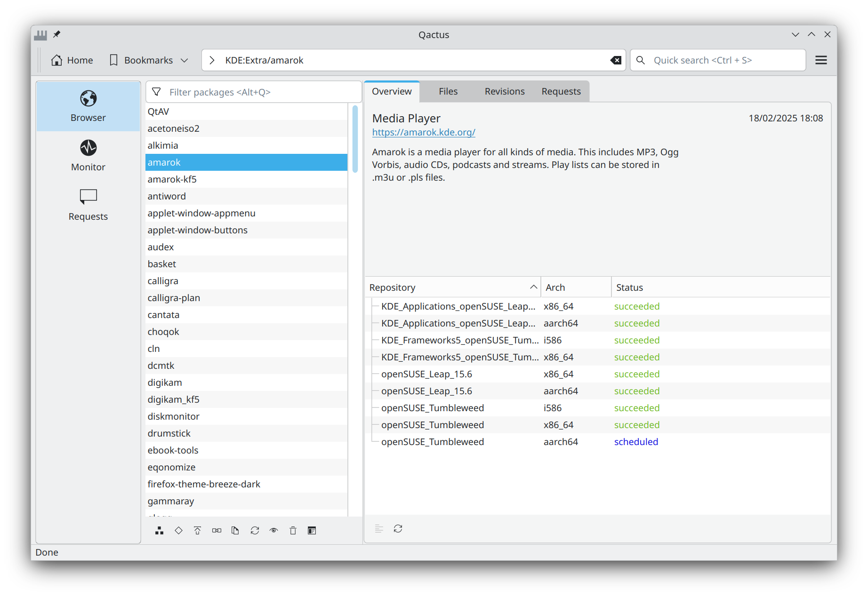Clear the location bar text
The width and height of the screenshot is (868, 597).
click(x=616, y=60)
